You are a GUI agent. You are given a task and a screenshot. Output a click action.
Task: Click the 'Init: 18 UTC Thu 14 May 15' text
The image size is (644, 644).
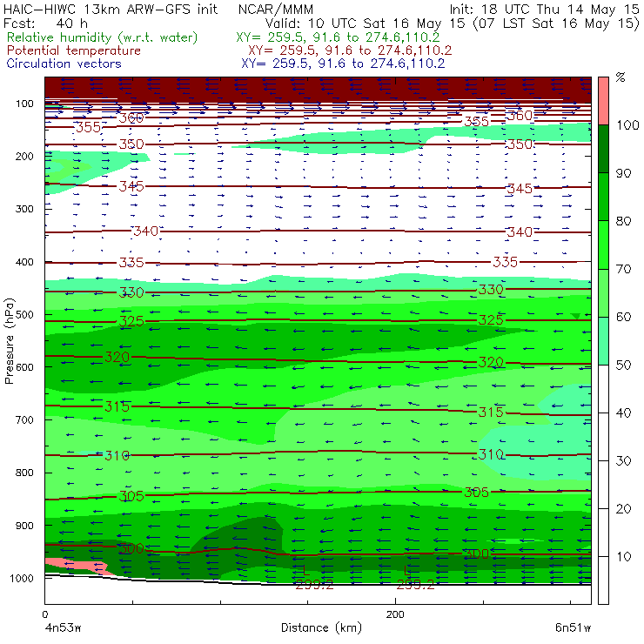(544, 10)
